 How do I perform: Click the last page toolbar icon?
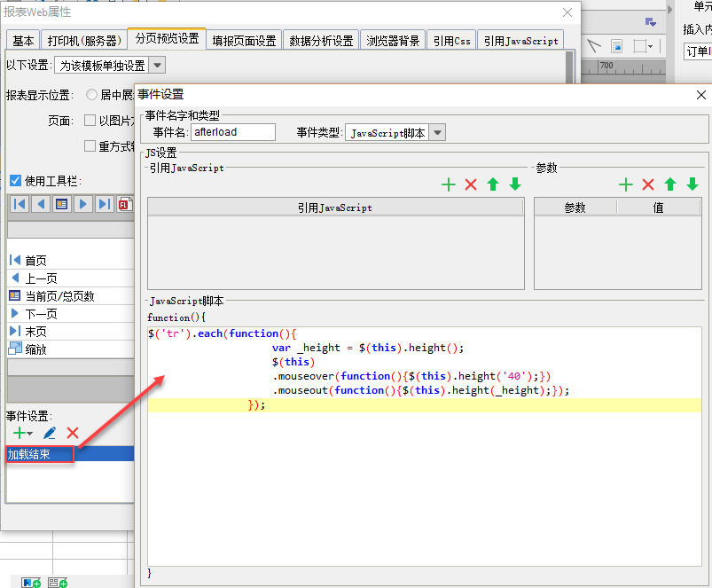tap(104, 204)
